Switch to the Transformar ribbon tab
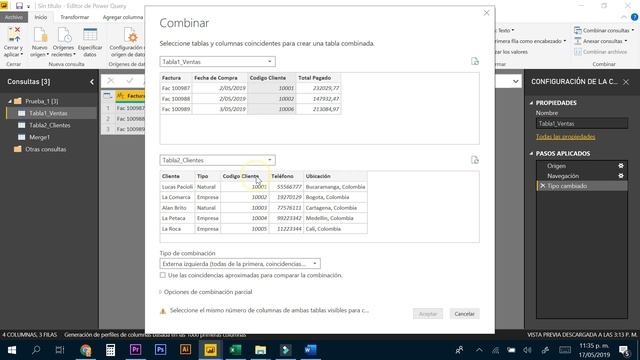 74,17
